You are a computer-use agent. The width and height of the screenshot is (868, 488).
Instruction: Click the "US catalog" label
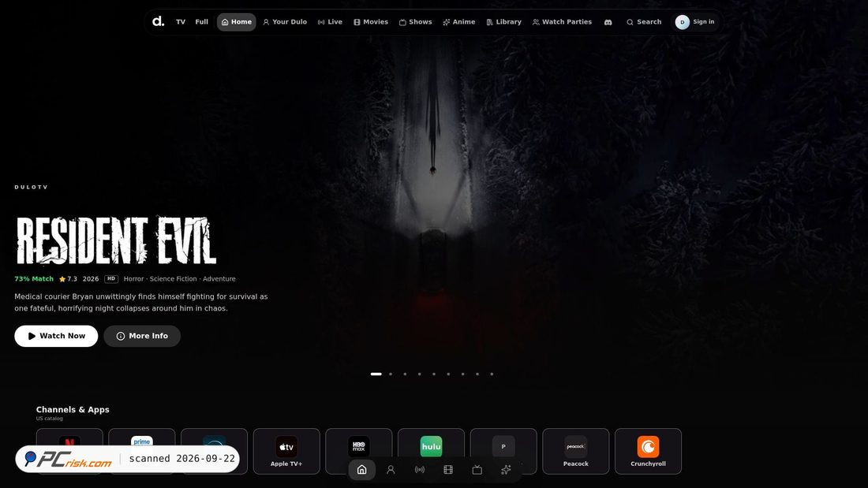49,419
